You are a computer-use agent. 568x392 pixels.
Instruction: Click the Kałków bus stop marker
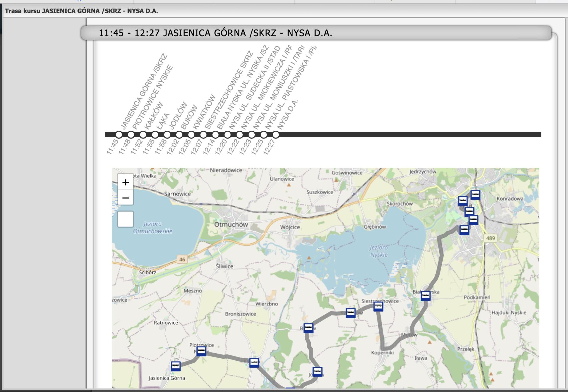click(x=254, y=362)
